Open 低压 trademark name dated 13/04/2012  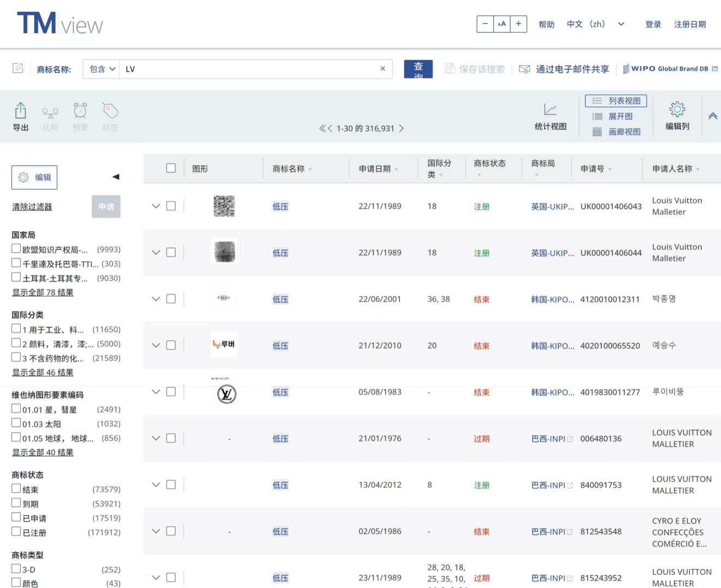coord(280,485)
